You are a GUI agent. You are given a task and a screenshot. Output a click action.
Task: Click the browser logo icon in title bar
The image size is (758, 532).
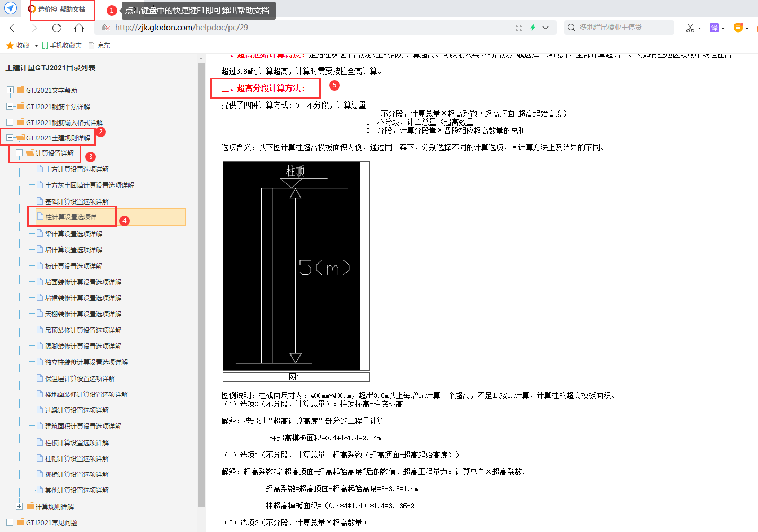(11, 8)
